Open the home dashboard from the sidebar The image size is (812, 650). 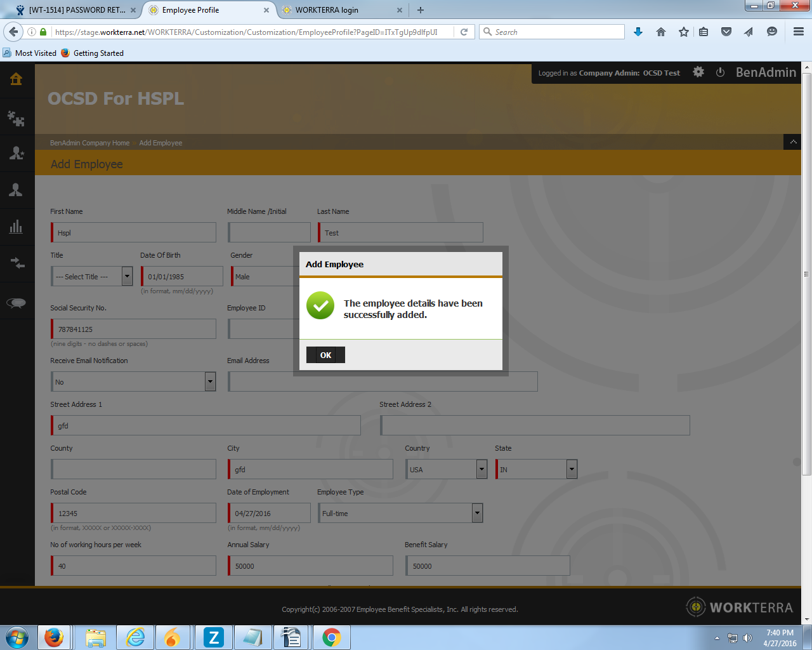(x=17, y=79)
